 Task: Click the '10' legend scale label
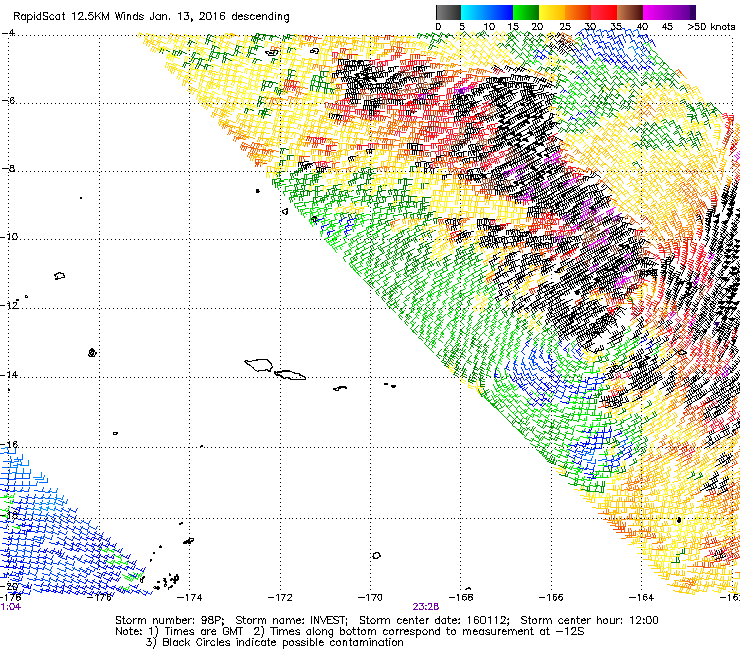click(489, 27)
